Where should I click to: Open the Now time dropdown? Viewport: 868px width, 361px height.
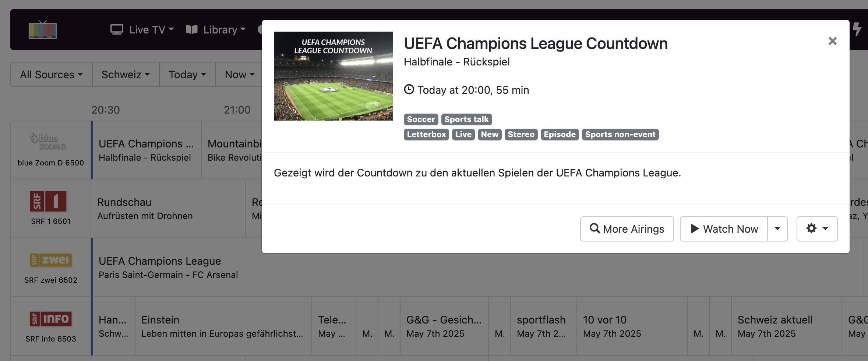[x=240, y=75]
